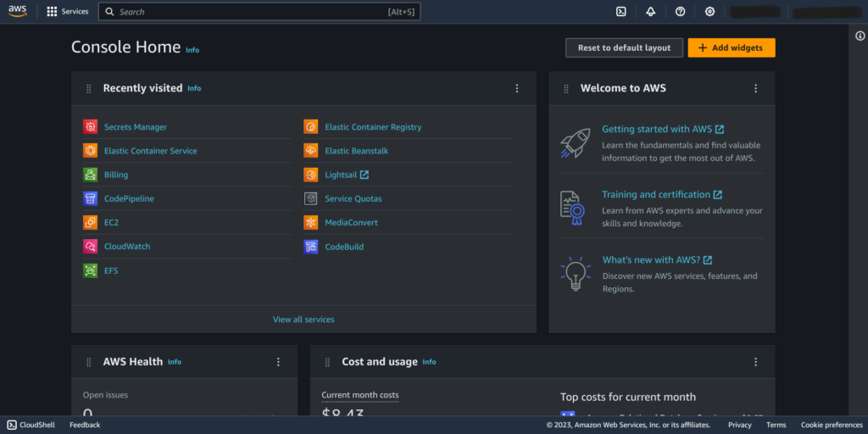The image size is (868, 434).
Task: Open Cookie preferences in footer
Action: (x=832, y=425)
